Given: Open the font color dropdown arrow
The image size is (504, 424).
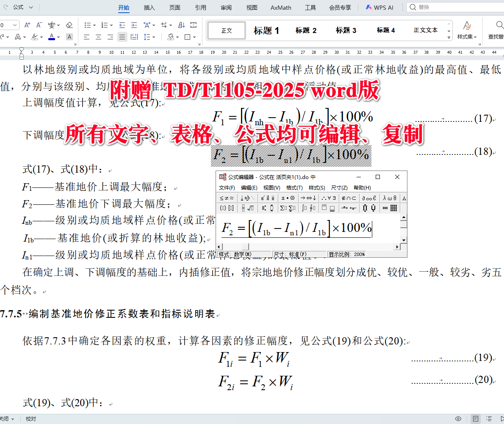Looking at the screenshot, I should [58, 37].
